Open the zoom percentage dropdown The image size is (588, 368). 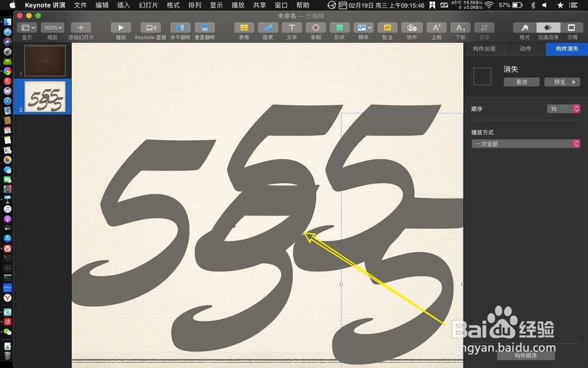click(x=52, y=27)
